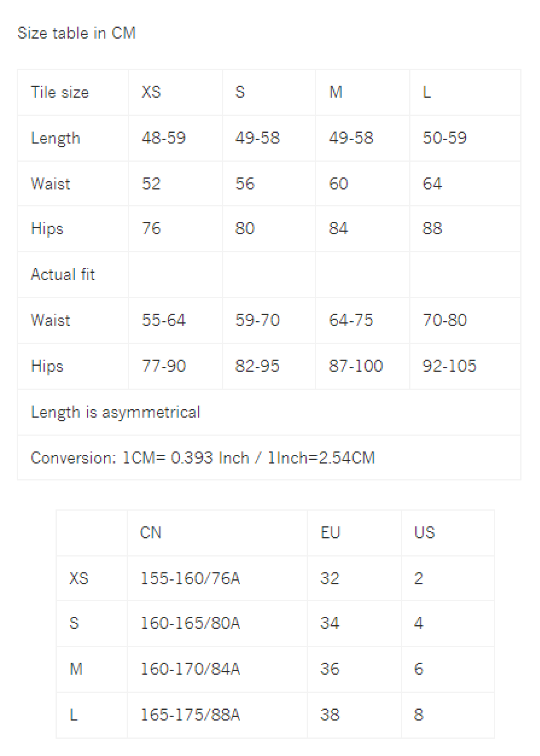Click the Hips measurement 84 for M

pyautogui.click(x=338, y=228)
